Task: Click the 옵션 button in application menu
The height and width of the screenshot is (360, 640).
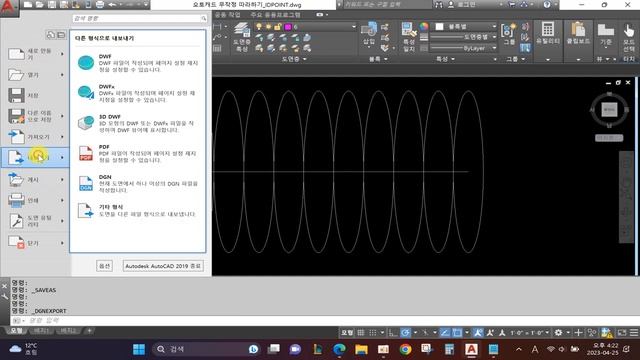Action: coord(104,266)
